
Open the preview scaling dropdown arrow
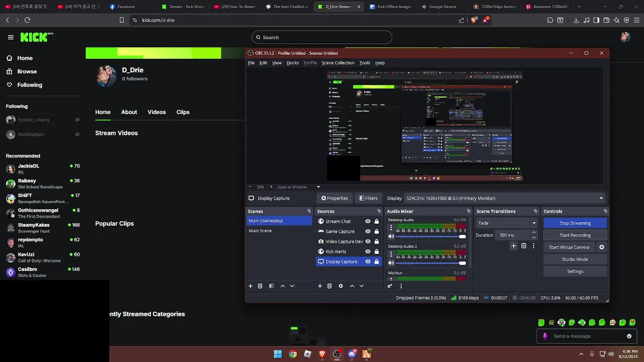tap(318, 187)
